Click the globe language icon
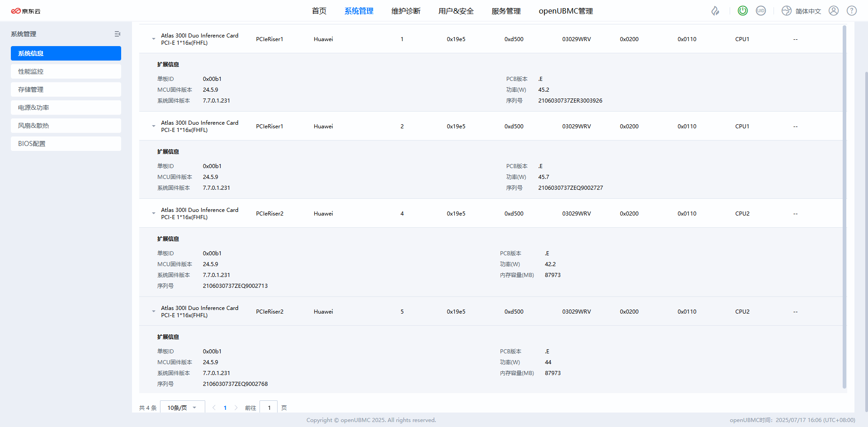Screen dimensions: 868x427 click(787, 11)
